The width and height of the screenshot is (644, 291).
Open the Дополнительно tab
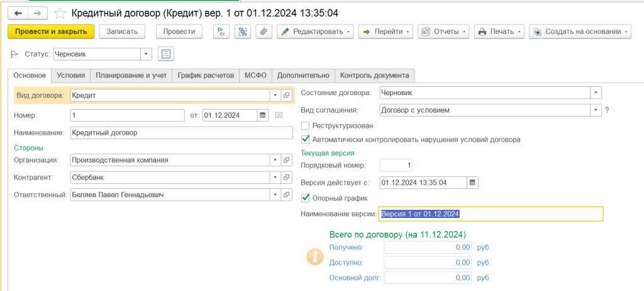point(303,76)
